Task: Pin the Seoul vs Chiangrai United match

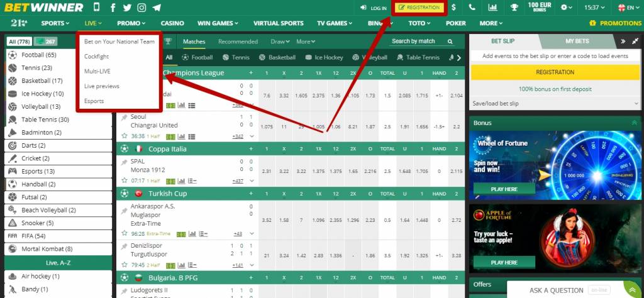Action: click(x=124, y=118)
